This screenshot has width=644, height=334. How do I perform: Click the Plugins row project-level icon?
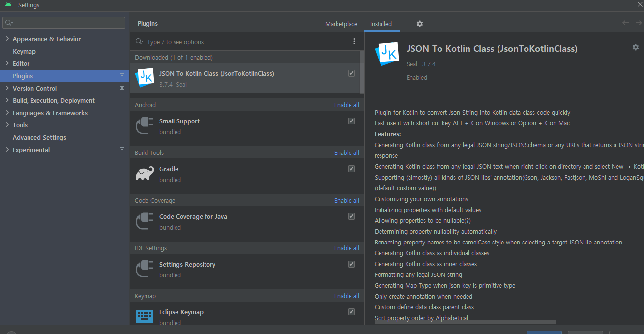click(122, 76)
